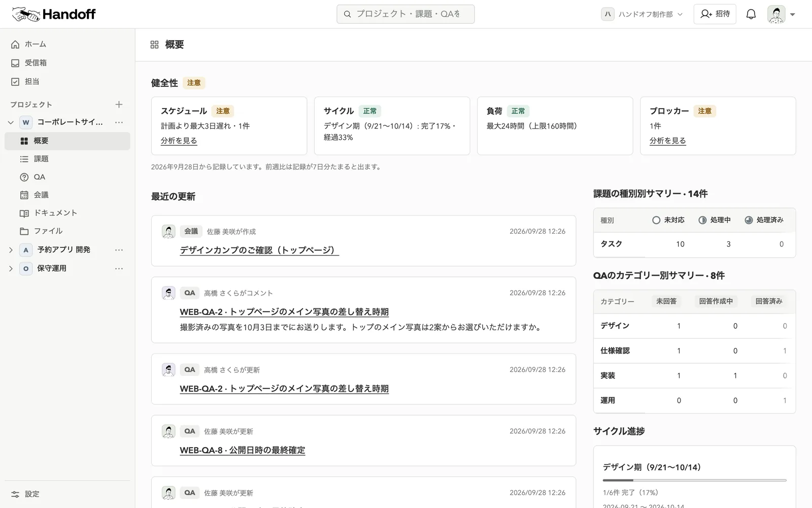Click 注意 badge beside 健全性
812x508 pixels.
coord(193,83)
